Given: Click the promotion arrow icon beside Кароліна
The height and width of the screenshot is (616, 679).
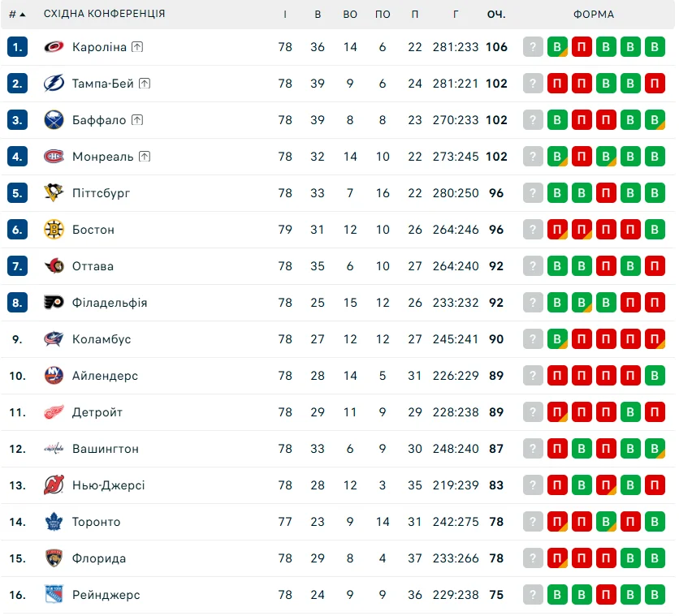Looking at the screenshot, I should [x=137, y=47].
